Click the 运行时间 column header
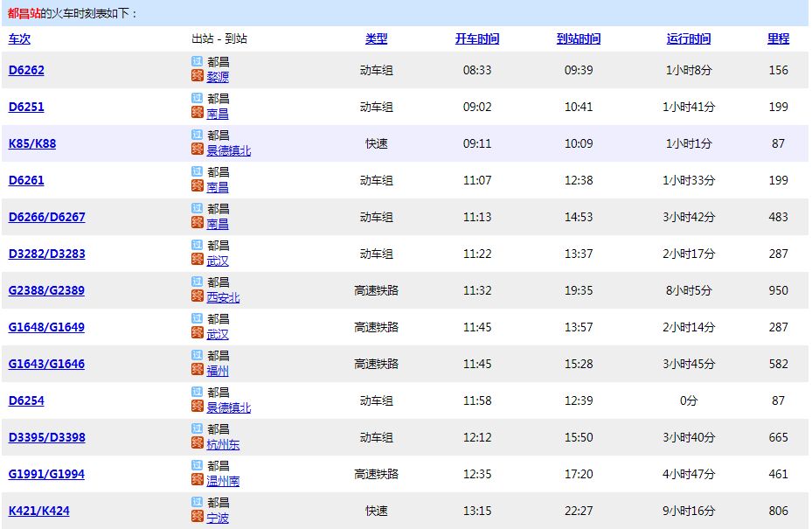 tap(689, 38)
